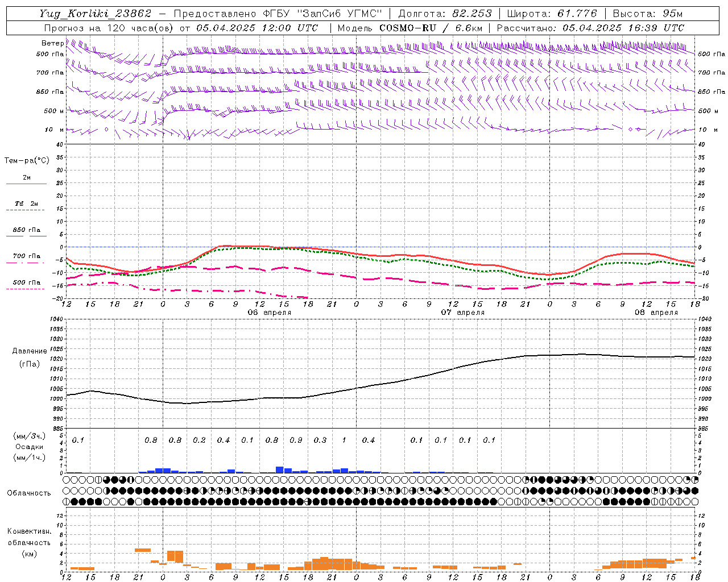Click the 'Конвективн.' convective cloud label
Viewport: 728px width, 582px height.
click(29, 531)
